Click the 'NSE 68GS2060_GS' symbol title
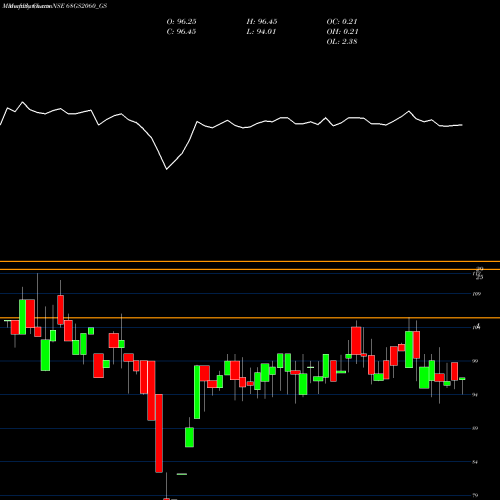The image size is (500, 500). [79, 6]
